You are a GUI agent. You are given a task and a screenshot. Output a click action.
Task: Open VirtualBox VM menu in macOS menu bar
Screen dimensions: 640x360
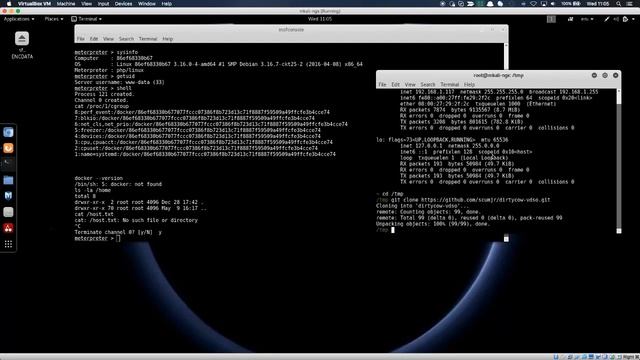[34, 4]
